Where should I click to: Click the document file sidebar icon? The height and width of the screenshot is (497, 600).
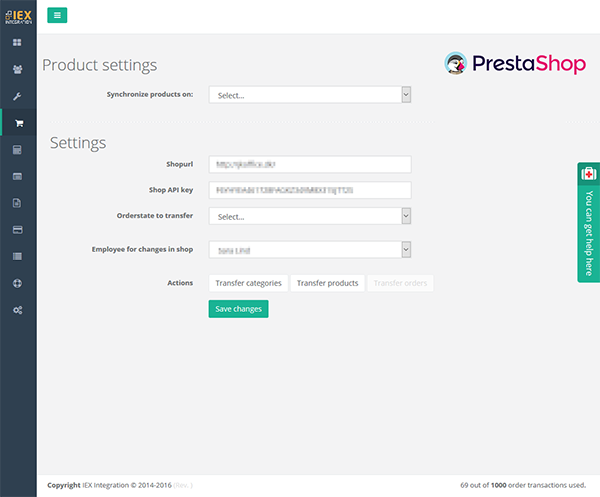pyautogui.click(x=18, y=203)
